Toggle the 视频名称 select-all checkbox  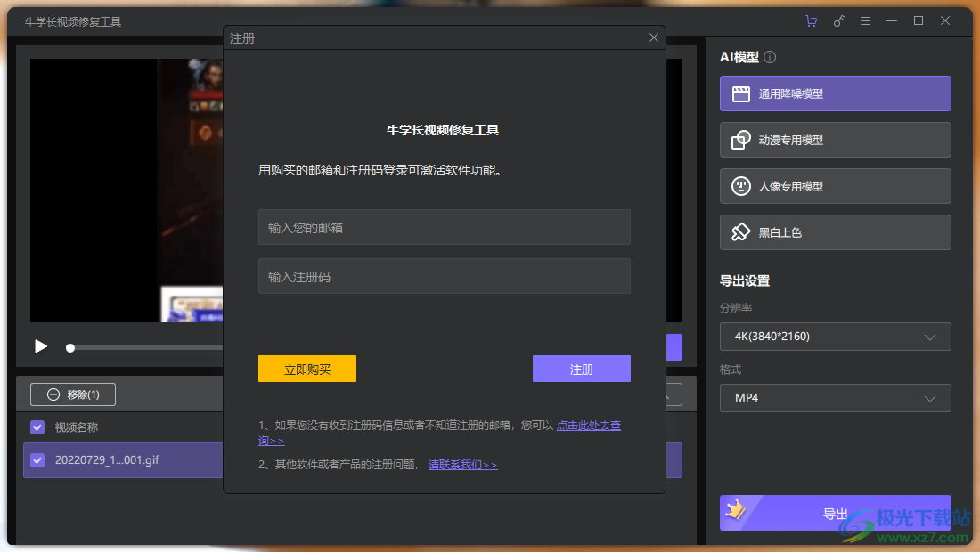click(37, 427)
